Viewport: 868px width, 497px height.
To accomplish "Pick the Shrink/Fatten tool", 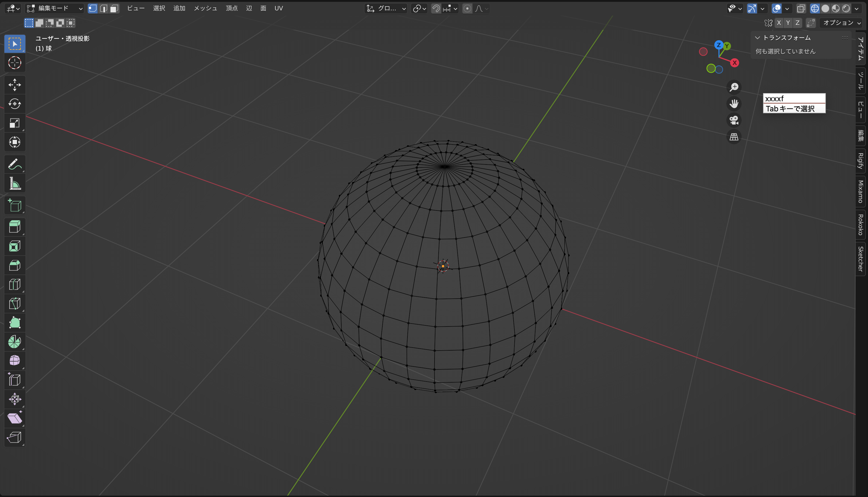I will point(15,399).
